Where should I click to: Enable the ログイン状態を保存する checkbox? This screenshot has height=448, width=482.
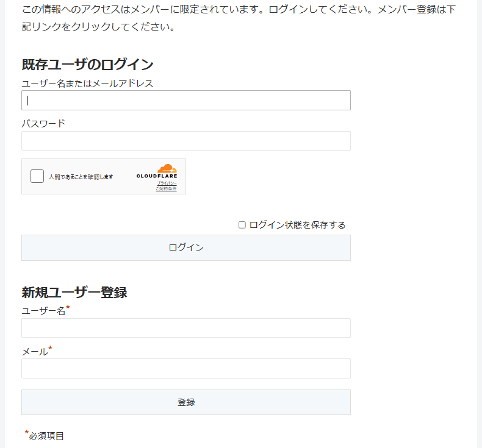click(242, 225)
